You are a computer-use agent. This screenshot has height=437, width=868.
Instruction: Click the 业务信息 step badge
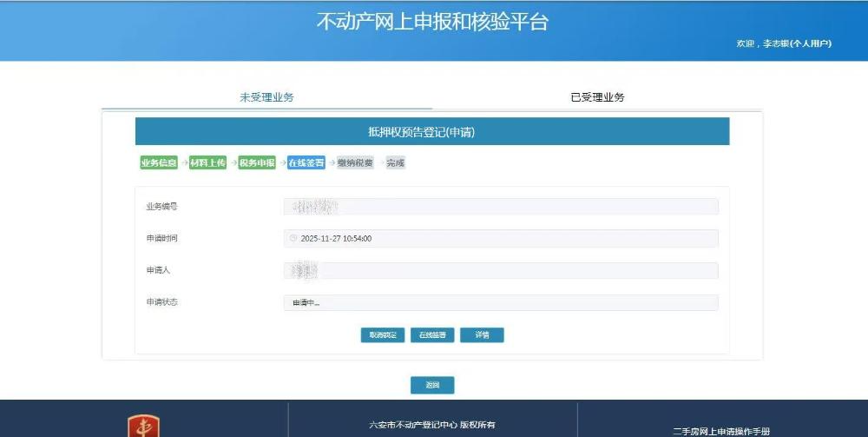click(x=158, y=162)
